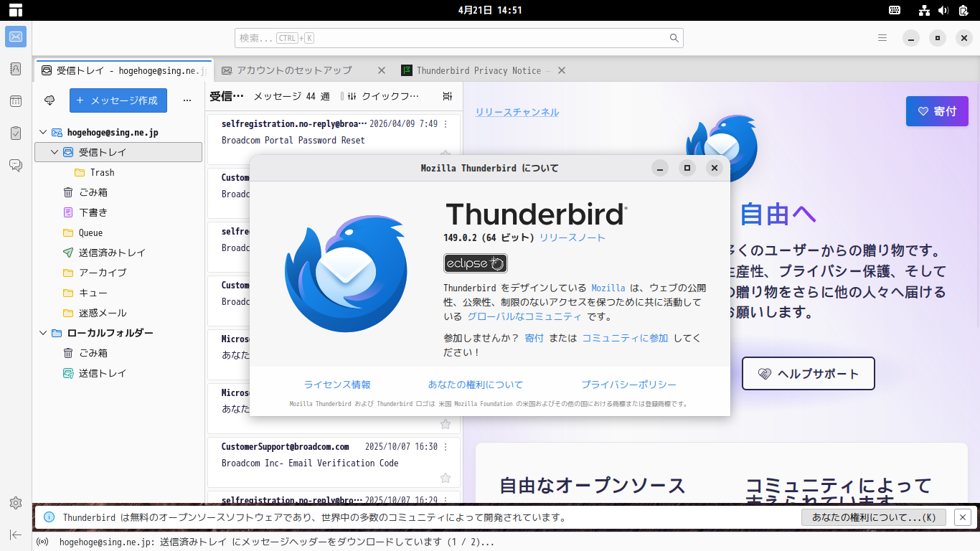Collapse the ローカルフォルダー tree
The width and height of the screenshot is (980, 551).
coord(43,333)
